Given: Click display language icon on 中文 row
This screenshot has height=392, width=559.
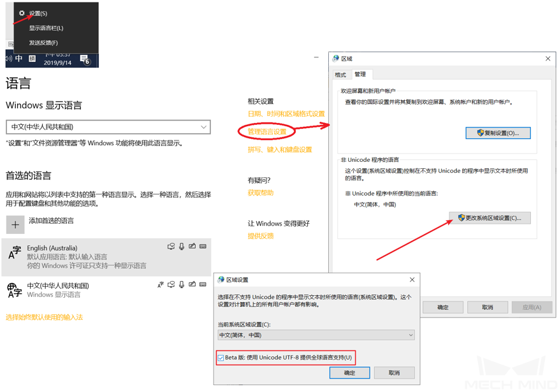Looking at the screenshot, I should coord(161,284).
